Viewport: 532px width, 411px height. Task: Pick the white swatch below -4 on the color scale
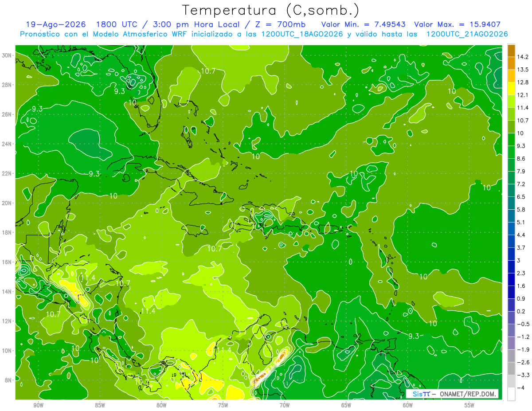pos(511,394)
